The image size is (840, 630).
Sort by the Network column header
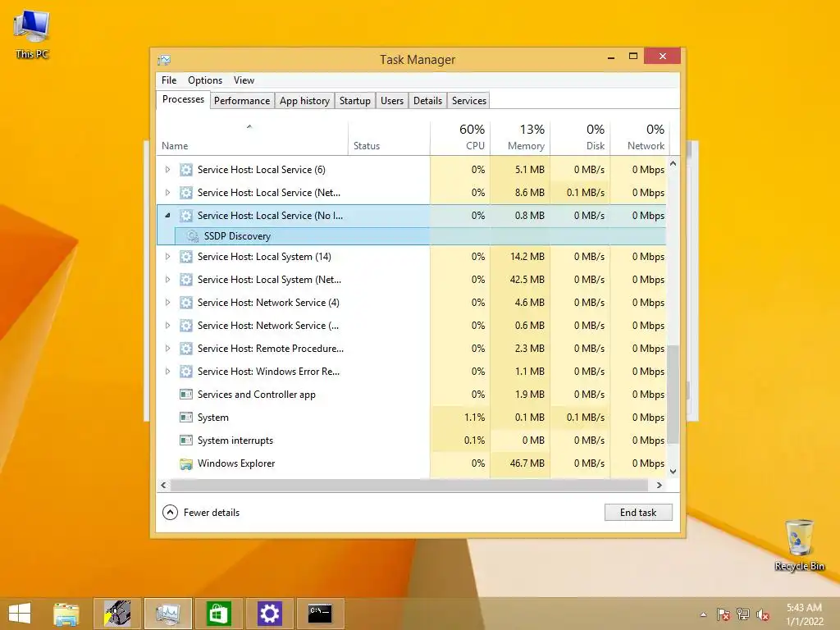click(x=640, y=138)
